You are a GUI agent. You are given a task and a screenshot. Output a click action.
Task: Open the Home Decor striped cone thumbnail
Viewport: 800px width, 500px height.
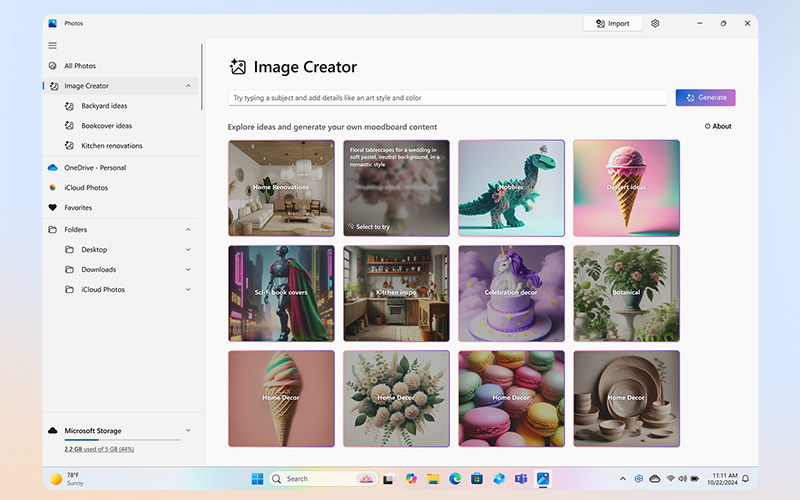(x=281, y=398)
